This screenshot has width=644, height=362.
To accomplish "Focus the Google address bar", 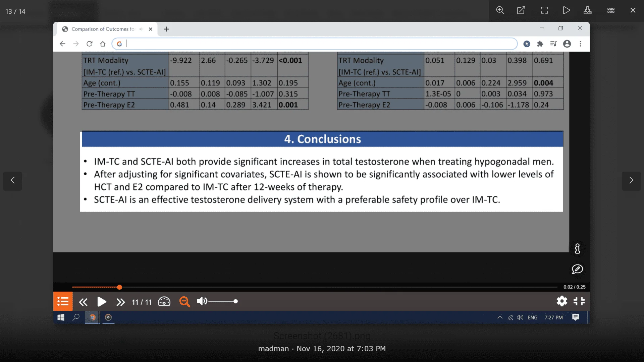I will coord(315,44).
